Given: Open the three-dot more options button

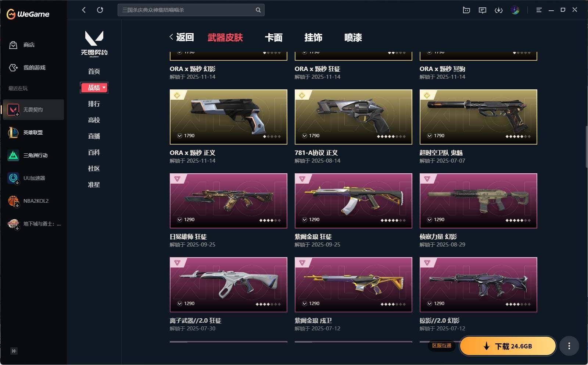Looking at the screenshot, I should [569, 346].
